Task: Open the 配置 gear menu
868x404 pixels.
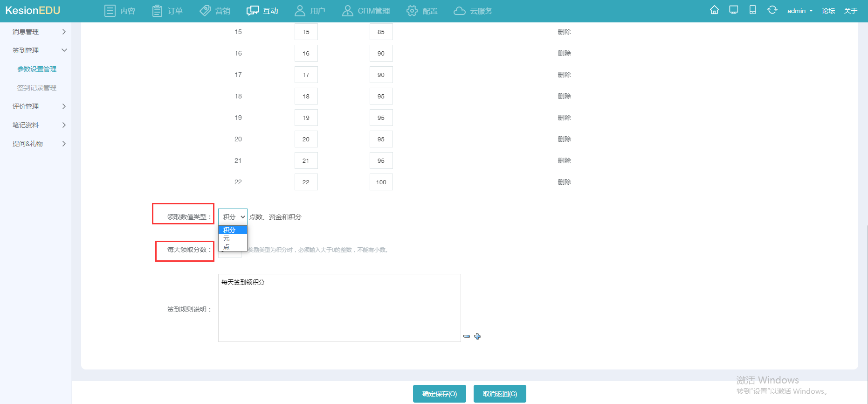Action: click(x=422, y=11)
